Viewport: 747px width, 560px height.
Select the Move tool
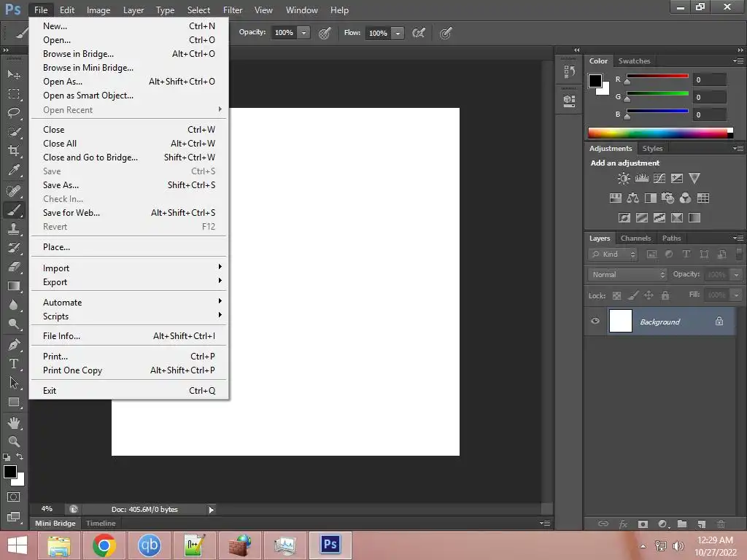point(13,74)
